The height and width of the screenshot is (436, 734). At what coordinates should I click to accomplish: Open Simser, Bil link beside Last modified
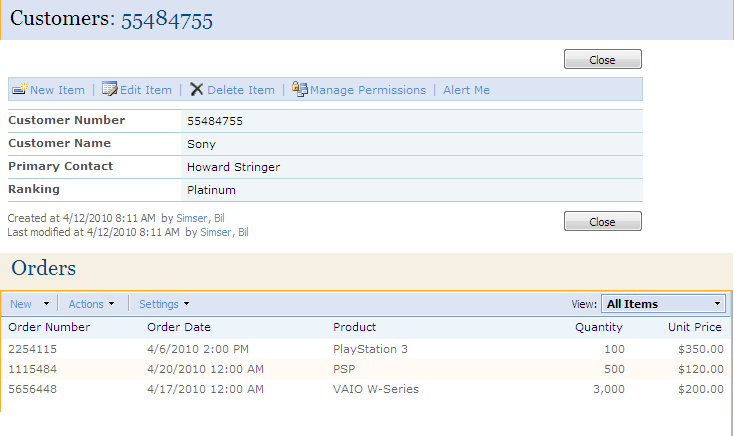(224, 232)
